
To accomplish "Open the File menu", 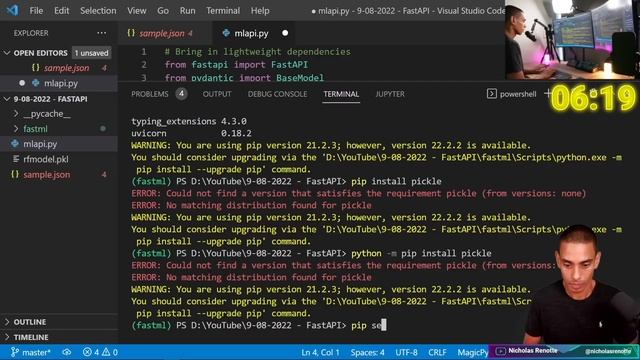I will (36, 11).
